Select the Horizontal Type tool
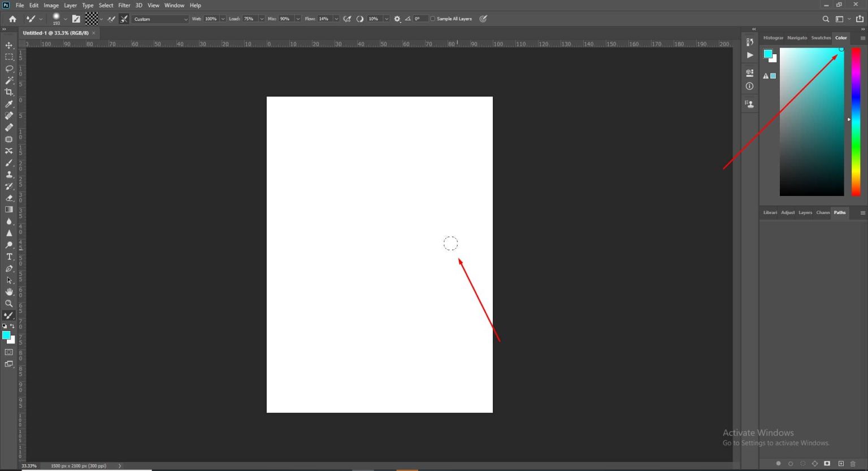 [9, 256]
